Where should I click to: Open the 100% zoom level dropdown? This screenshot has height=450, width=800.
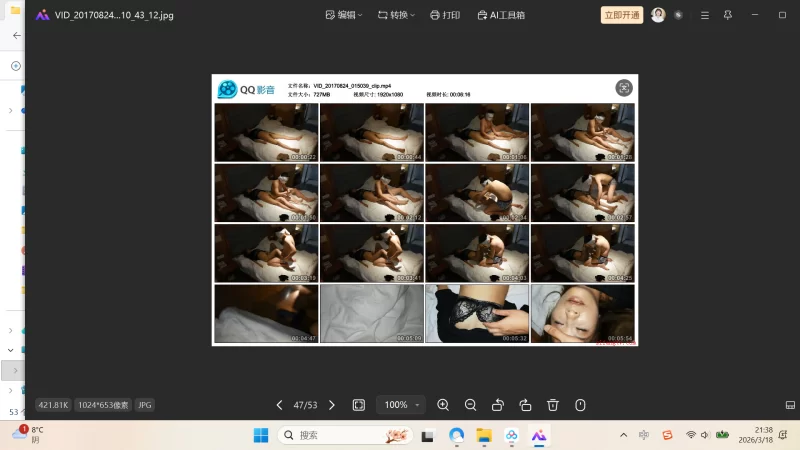click(x=401, y=405)
